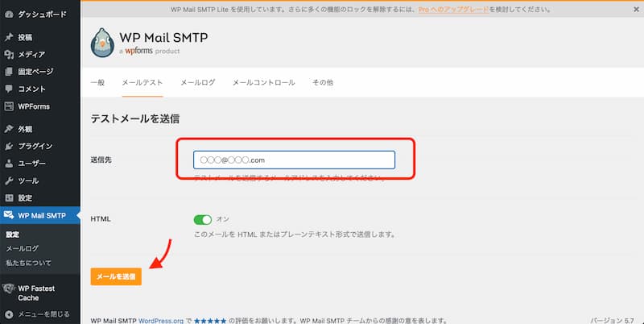Click the Settings (設定) sliders icon
The height and width of the screenshot is (324, 644).
coord(9,198)
